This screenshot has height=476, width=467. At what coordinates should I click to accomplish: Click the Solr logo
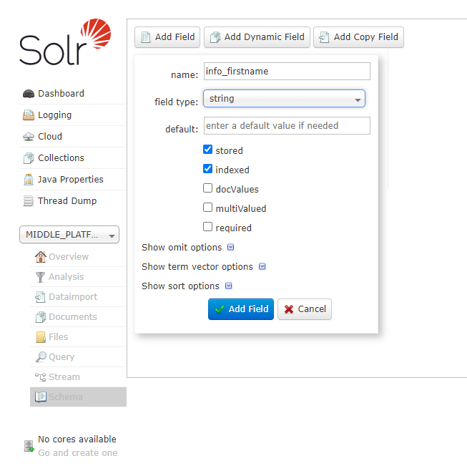click(65, 42)
